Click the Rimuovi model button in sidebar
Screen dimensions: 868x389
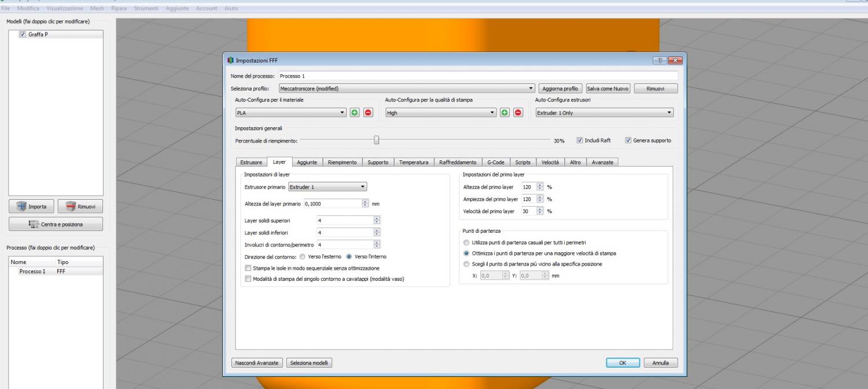tap(80, 207)
